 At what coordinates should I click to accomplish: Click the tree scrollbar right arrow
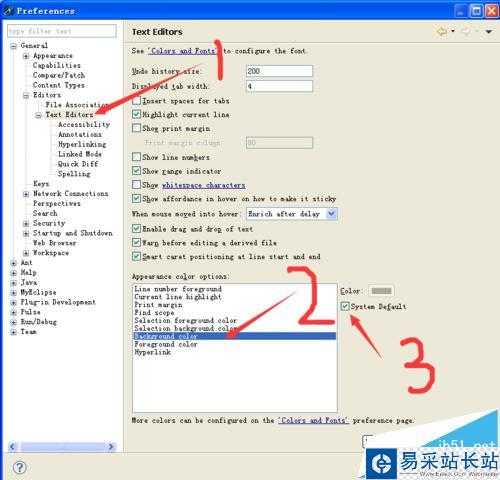coord(111,447)
